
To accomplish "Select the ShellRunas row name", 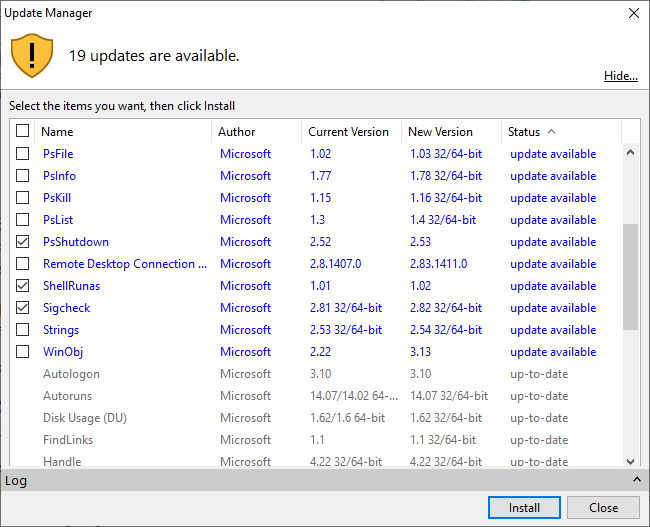I will point(71,286).
